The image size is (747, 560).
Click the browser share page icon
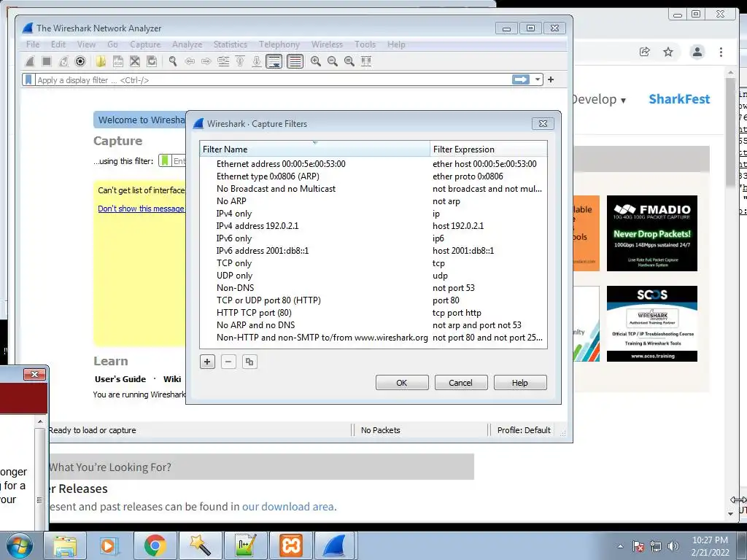point(645,52)
